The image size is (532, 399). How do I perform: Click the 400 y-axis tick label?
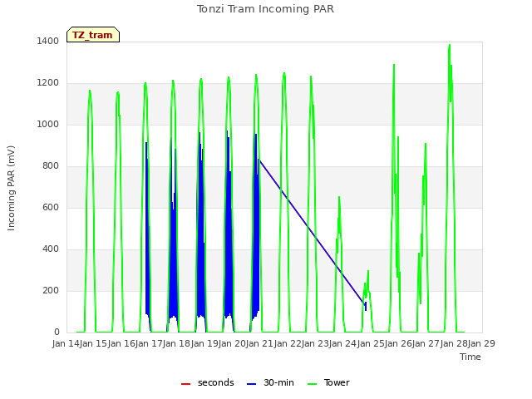pos(51,249)
